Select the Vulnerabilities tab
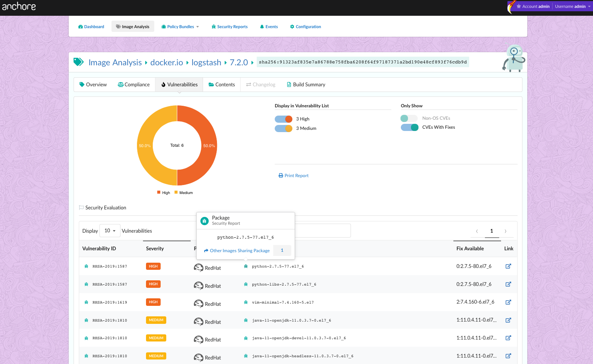 [x=179, y=85]
